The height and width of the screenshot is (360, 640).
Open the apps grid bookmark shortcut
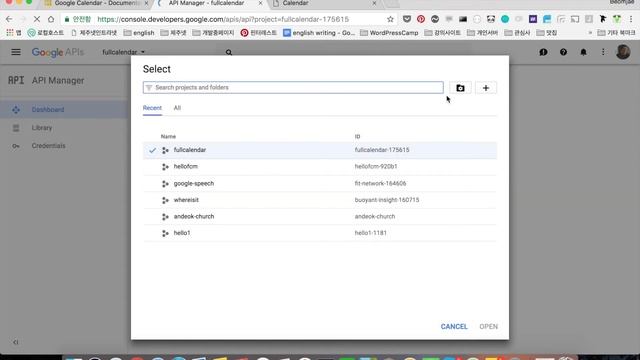tap(13, 33)
